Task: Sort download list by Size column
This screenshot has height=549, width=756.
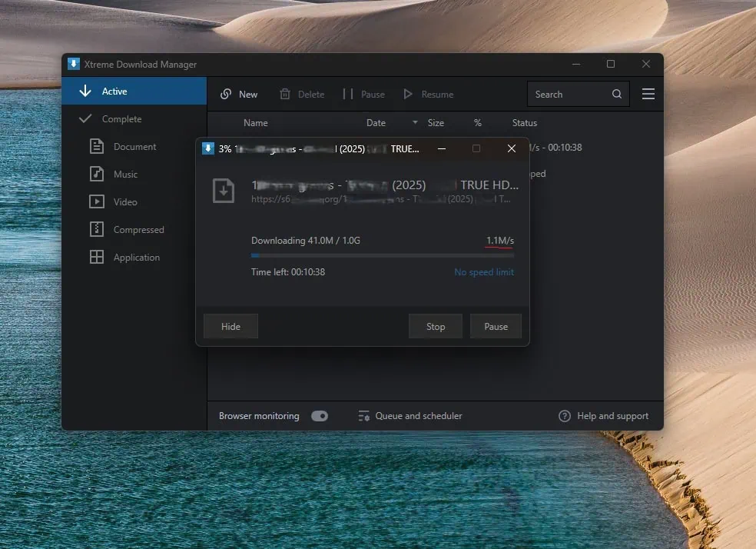Action: click(436, 123)
